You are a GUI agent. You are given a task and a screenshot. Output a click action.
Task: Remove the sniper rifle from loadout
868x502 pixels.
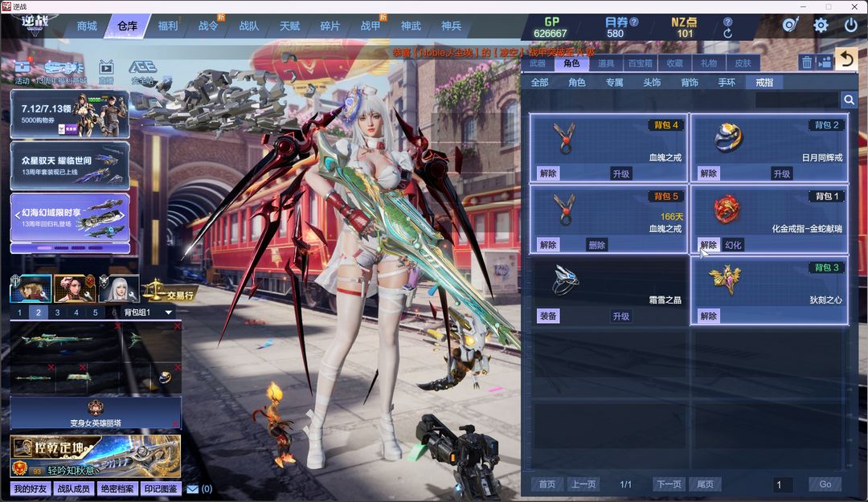[x=117, y=327]
